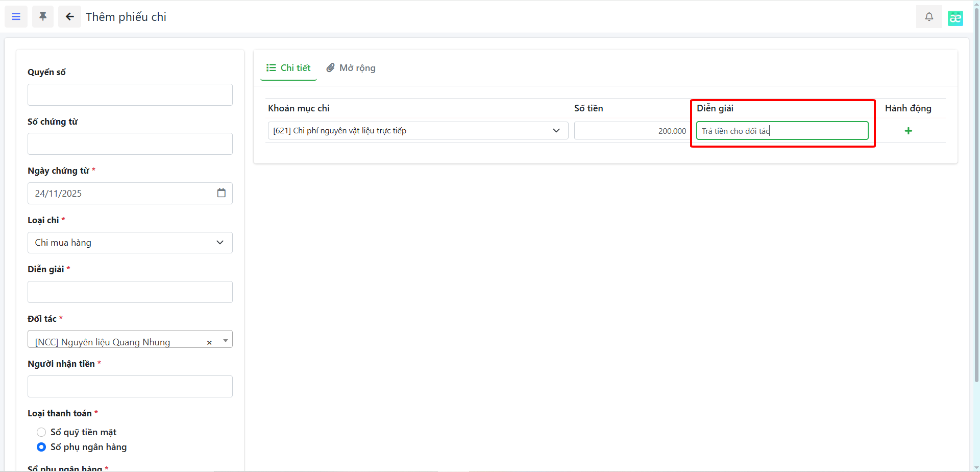980x472 pixels.
Task: Click the Quyển số input field
Action: click(x=130, y=95)
